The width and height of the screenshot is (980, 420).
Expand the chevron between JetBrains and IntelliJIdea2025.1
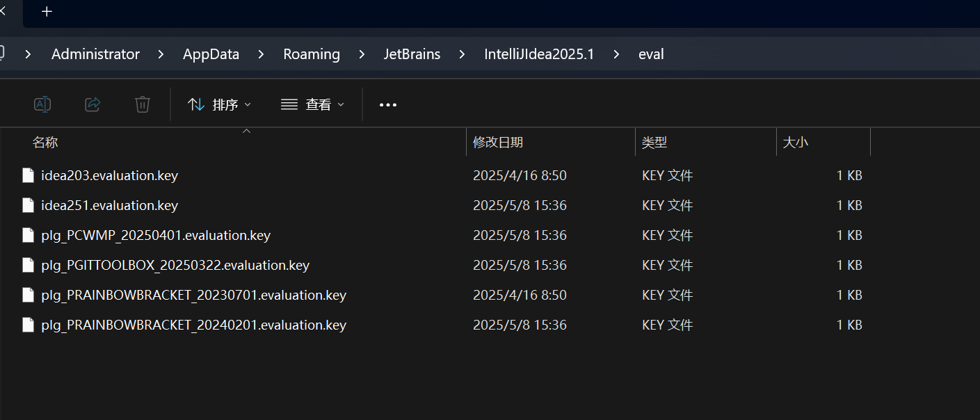462,54
